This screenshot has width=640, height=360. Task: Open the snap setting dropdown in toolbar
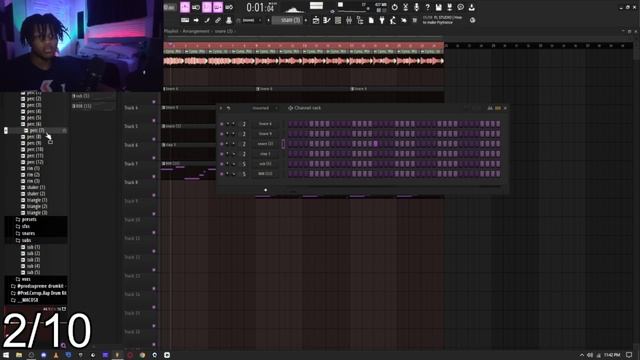tap(249, 20)
